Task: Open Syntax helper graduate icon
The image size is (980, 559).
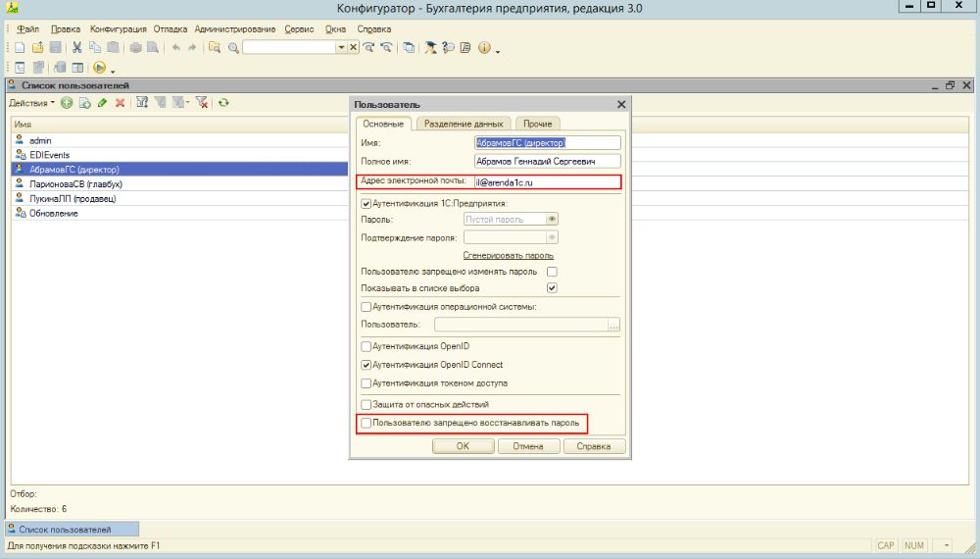Action: click(x=430, y=47)
